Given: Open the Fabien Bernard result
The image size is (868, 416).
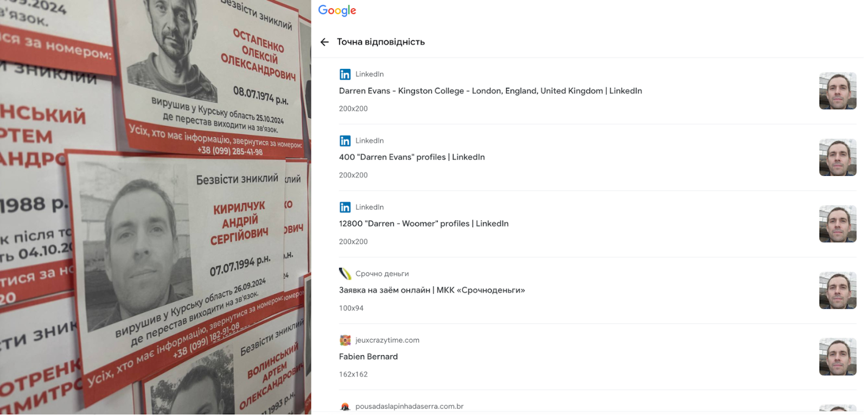Looking at the screenshot, I should coord(368,356).
